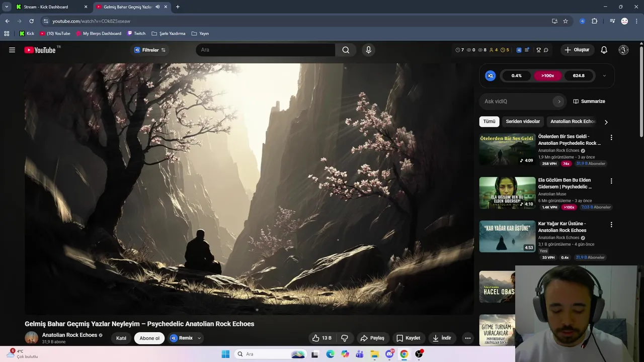
Task: Reload the page
Action: [31, 21]
